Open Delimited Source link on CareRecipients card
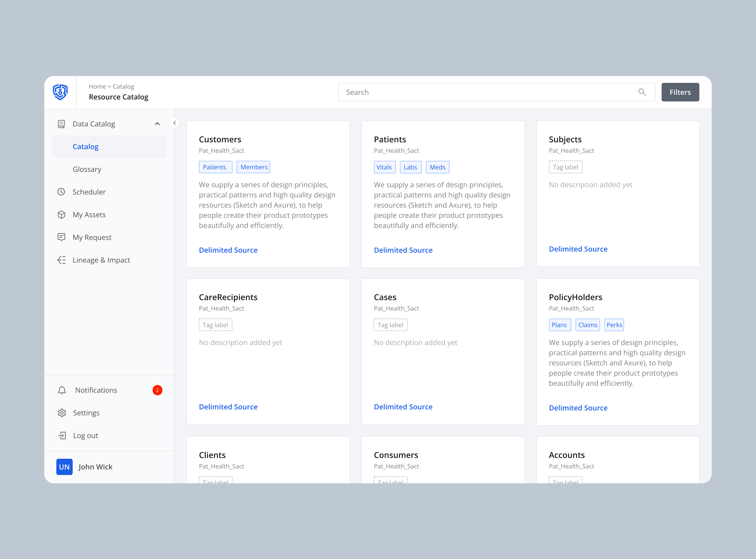 (228, 407)
